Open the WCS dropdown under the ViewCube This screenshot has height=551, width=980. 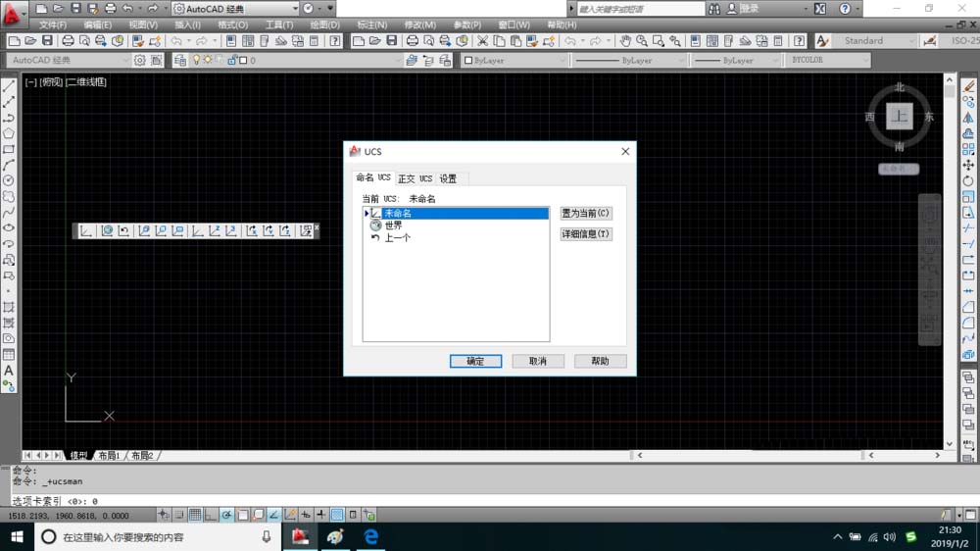(898, 169)
